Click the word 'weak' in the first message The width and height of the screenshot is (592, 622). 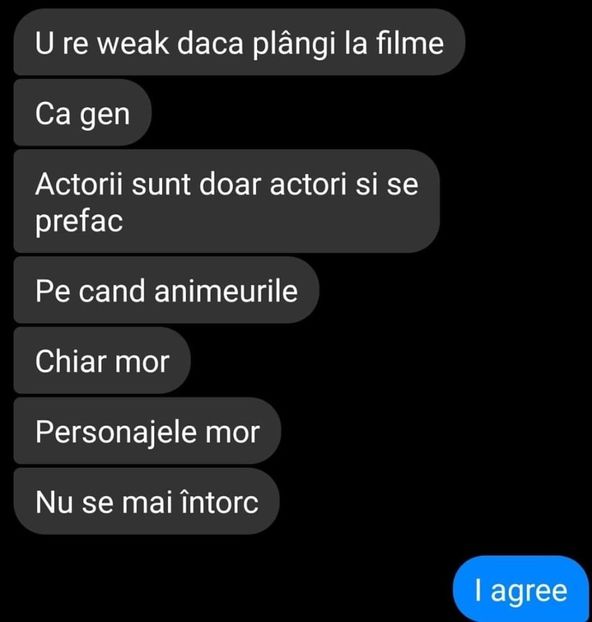(133, 43)
